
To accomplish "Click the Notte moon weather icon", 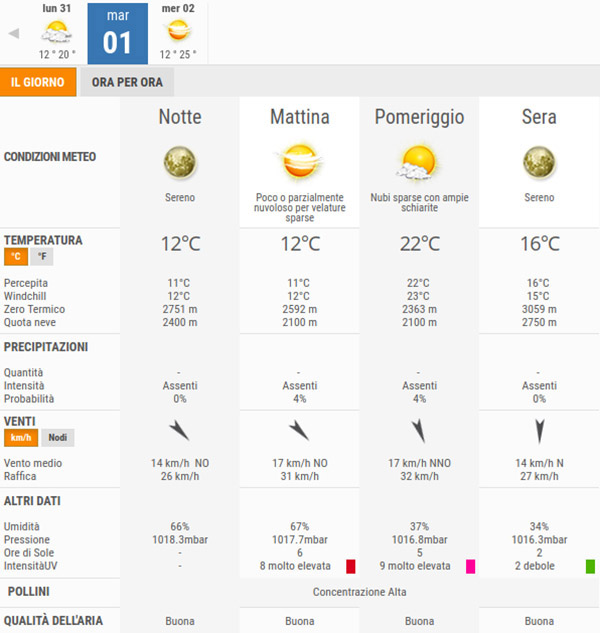I will click(180, 162).
